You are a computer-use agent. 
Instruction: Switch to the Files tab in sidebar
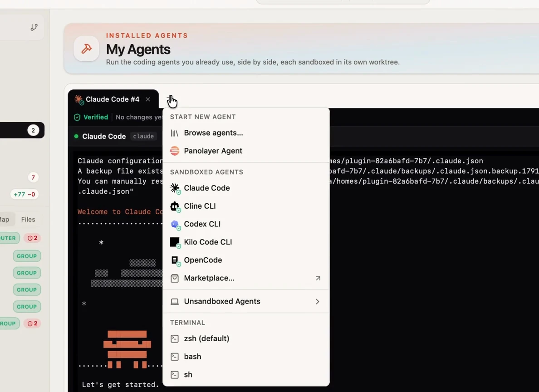28,220
